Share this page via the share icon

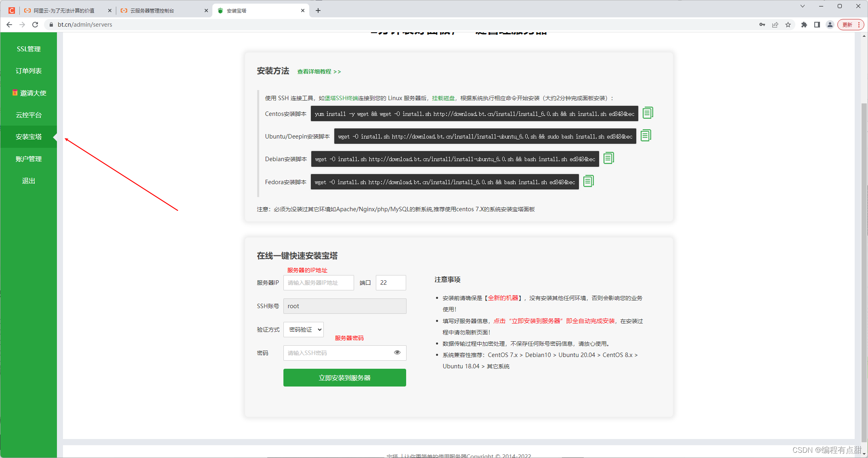[775, 25]
